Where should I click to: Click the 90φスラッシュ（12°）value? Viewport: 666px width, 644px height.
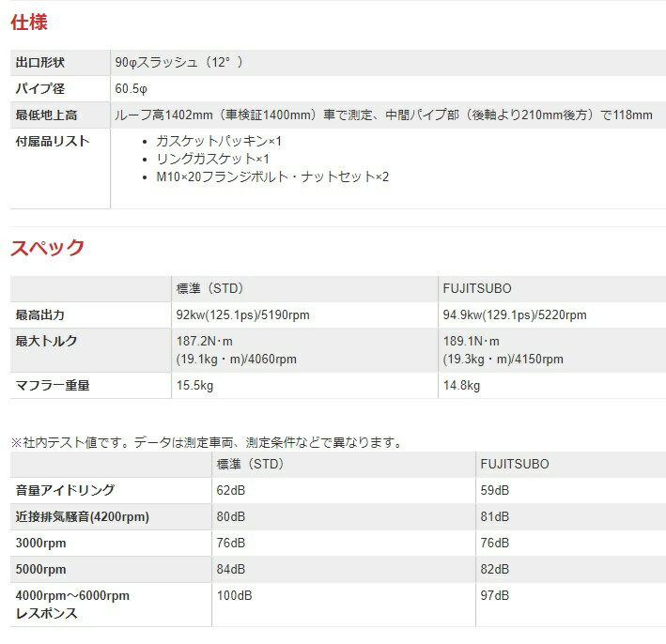(179, 63)
